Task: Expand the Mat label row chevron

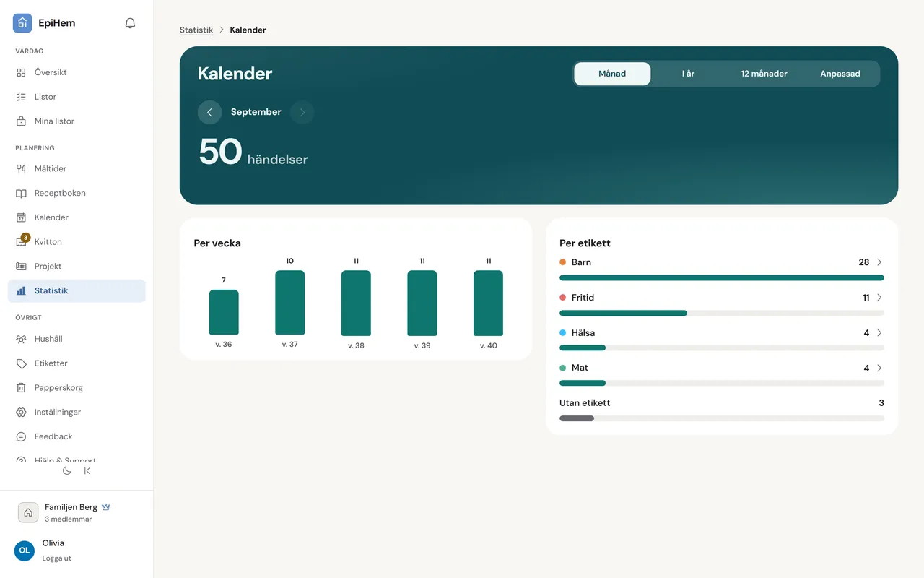Action: (879, 368)
